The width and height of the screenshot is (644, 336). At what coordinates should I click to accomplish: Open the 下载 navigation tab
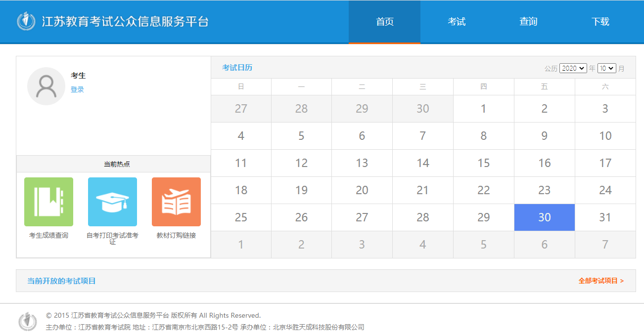pos(600,22)
